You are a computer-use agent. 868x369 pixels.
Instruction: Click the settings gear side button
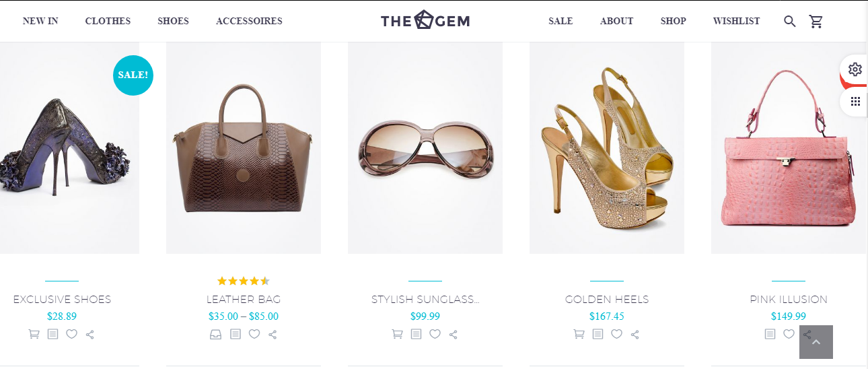pos(855,69)
